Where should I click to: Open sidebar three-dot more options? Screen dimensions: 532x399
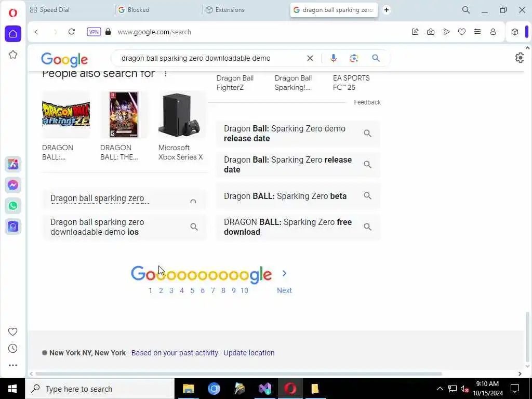point(13,365)
